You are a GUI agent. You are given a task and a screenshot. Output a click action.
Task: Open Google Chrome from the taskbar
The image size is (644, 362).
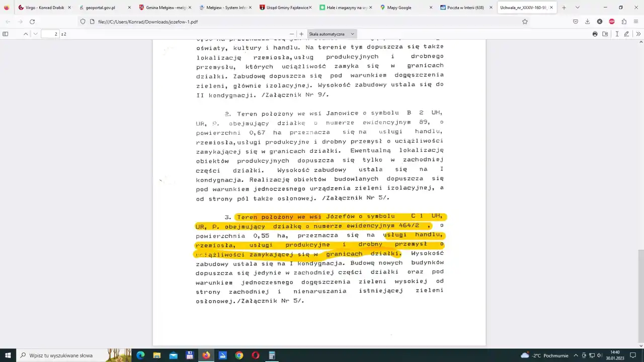(239, 355)
